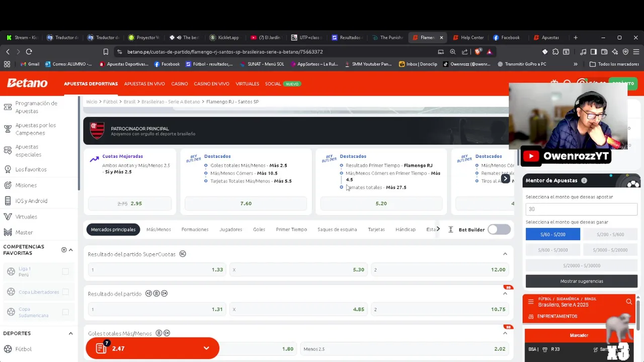
Task: Open Programación de Apuestas sidebar icon
Action: [x=8, y=107]
